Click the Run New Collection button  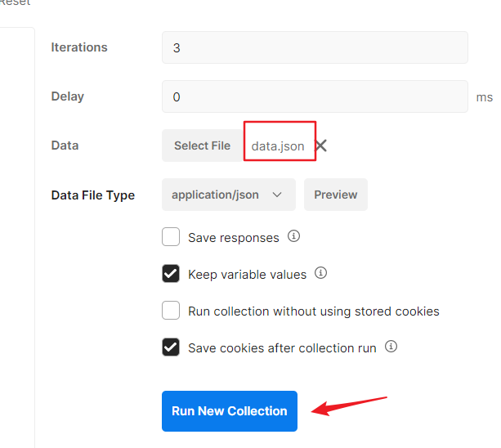pyautogui.click(x=230, y=411)
